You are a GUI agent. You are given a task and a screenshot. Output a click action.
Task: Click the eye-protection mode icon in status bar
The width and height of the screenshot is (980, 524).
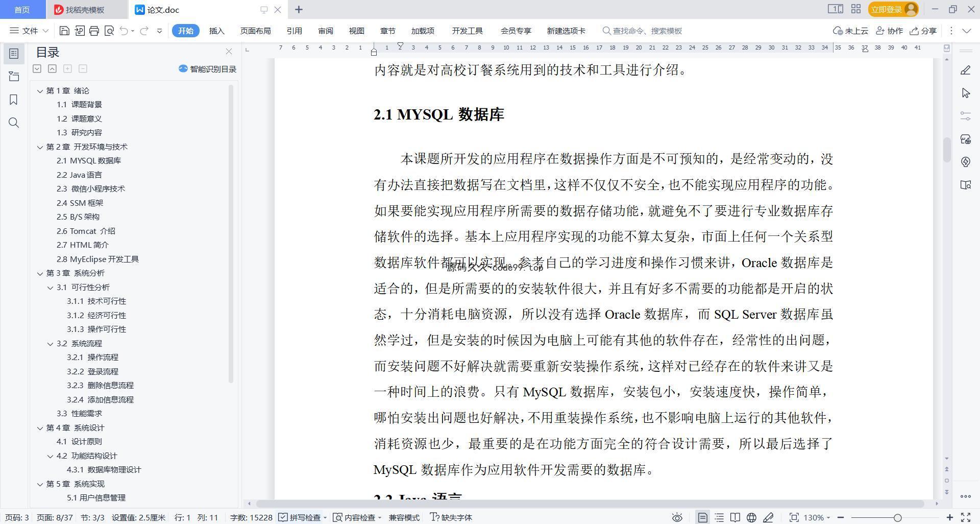(677, 517)
